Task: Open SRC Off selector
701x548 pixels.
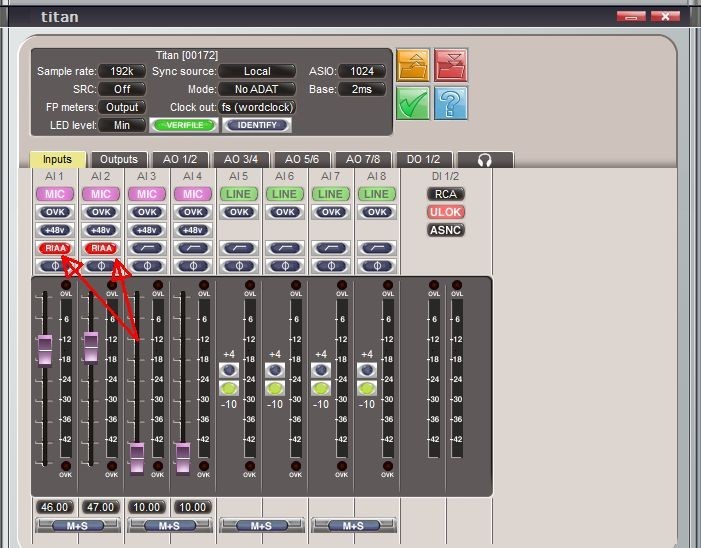Action: pyautogui.click(x=122, y=89)
